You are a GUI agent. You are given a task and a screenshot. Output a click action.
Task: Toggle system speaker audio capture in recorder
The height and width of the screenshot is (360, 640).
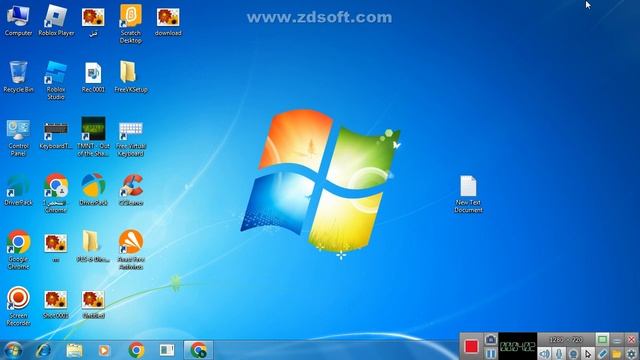point(544,354)
